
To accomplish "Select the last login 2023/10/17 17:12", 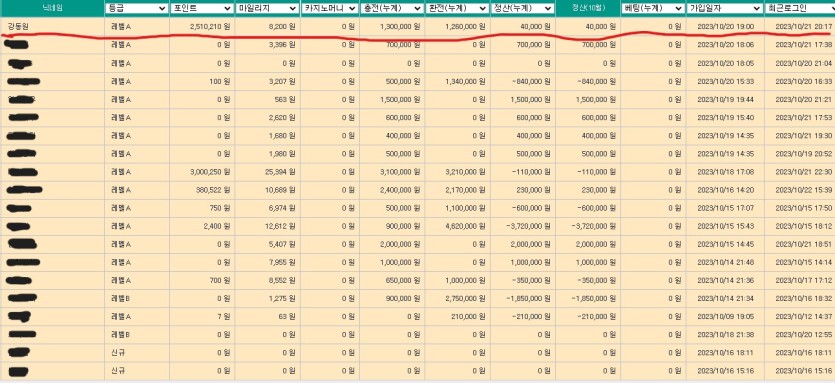I will pos(804,281).
